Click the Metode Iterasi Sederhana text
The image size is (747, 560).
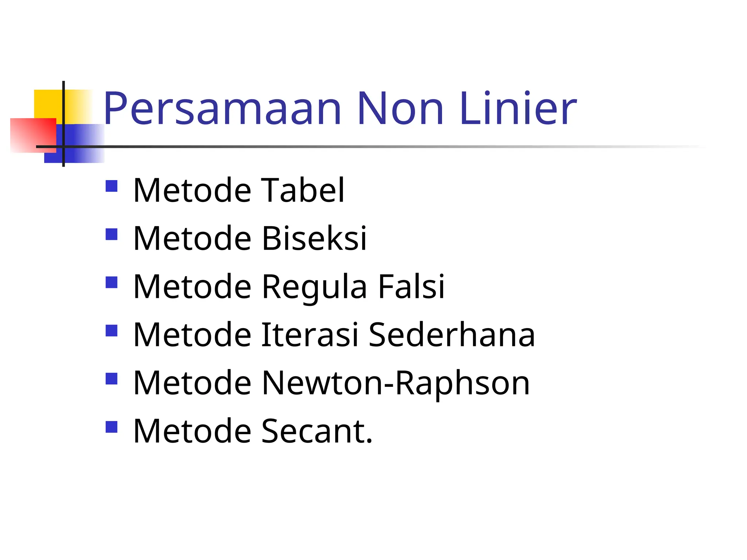coord(334,334)
